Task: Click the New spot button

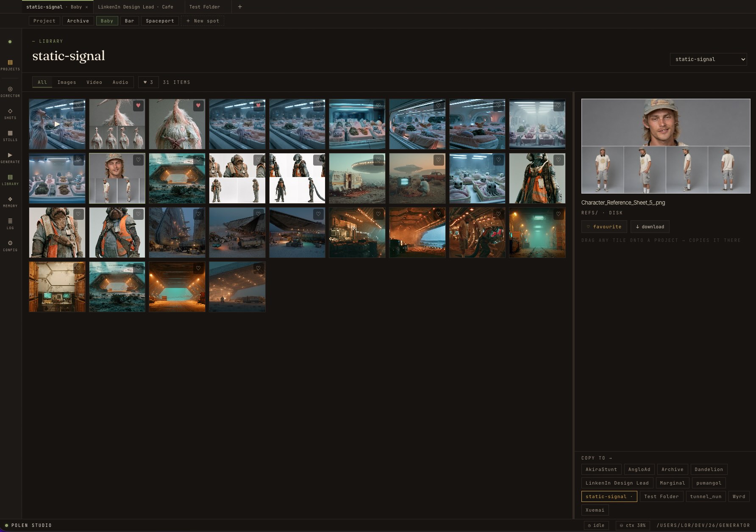Action: 203,21
